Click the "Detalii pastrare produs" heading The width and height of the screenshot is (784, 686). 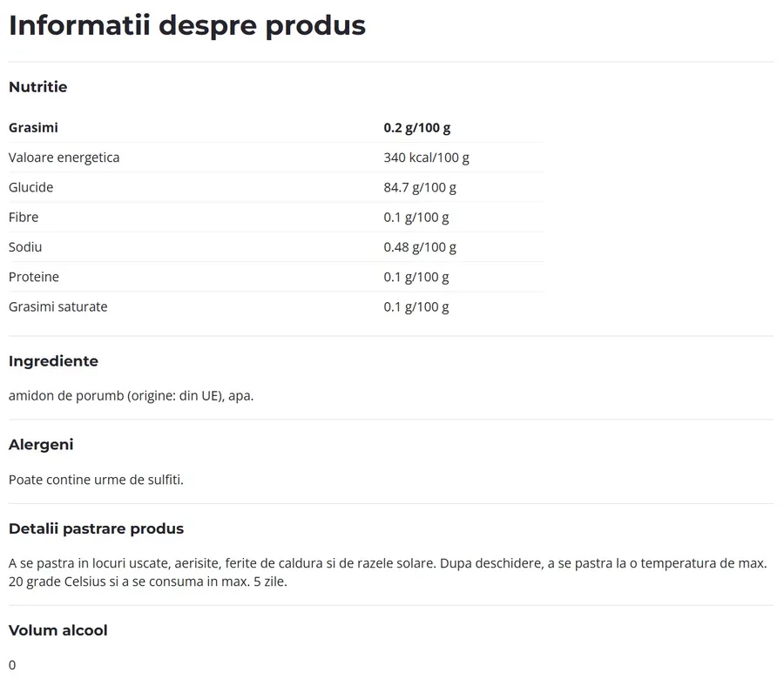click(x=96, y=529)
